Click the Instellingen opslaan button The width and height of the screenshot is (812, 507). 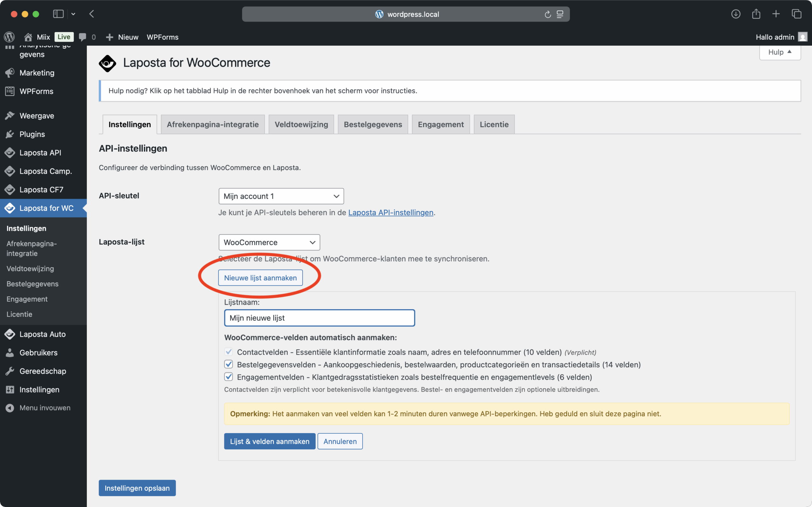(x=137, y=488)
